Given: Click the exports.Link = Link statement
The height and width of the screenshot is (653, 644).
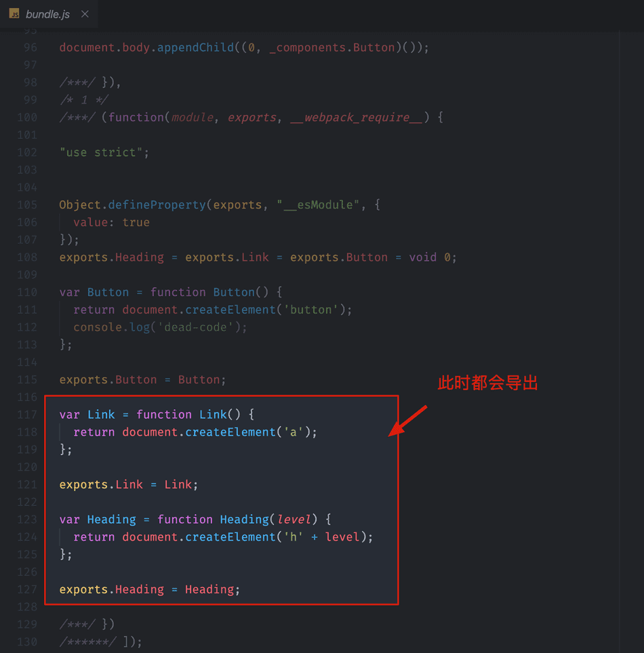Looking at the screenshot, I should pos(129,484).
